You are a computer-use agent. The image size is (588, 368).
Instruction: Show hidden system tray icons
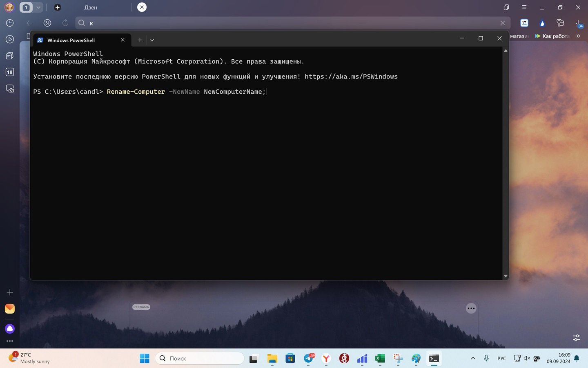pyautogui.click(x=473, y=358)
